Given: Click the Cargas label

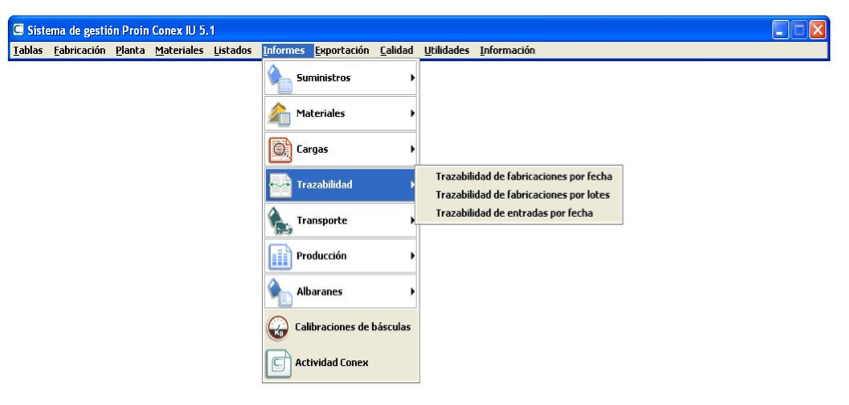Looking at the screenshot, I should point(312,149).
